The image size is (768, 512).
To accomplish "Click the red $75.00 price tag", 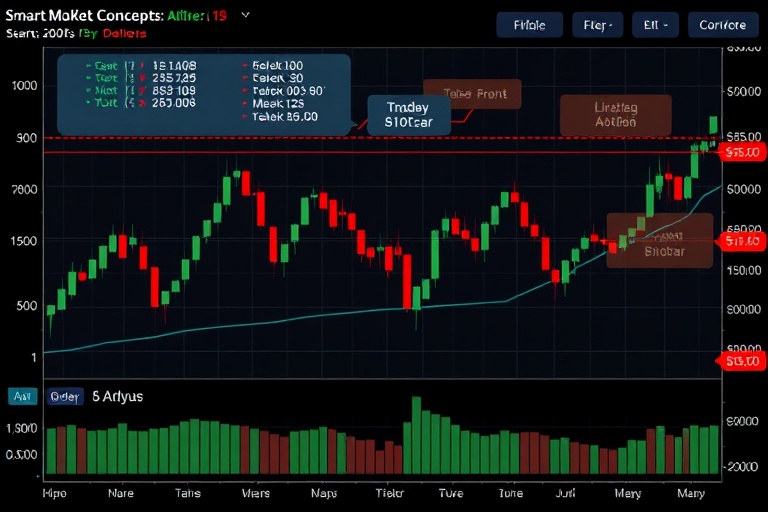I will [742, 152].
